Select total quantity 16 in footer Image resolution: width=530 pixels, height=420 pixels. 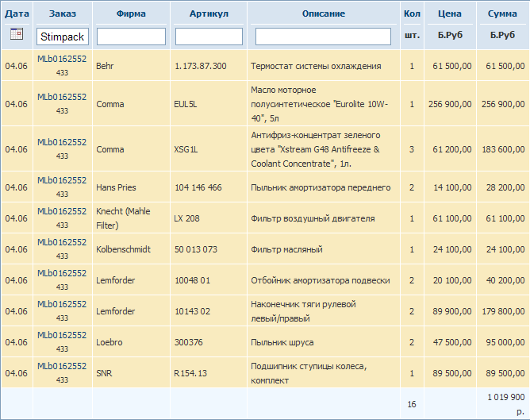click(412, 404)
